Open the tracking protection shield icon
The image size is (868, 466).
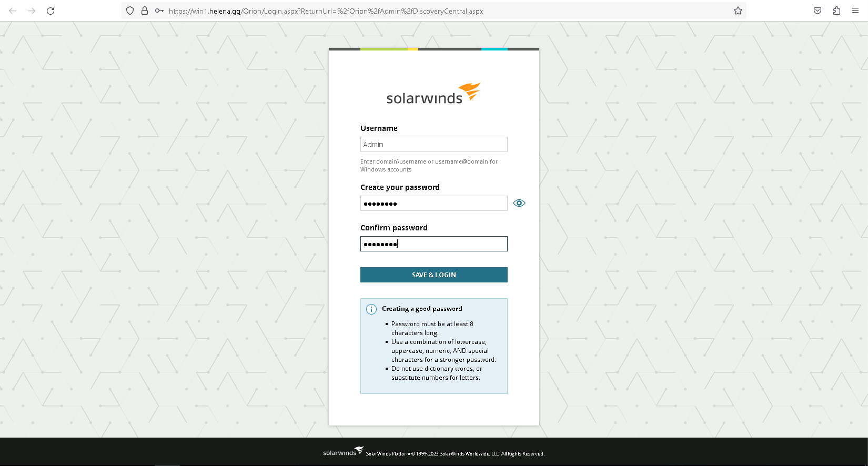130,11
